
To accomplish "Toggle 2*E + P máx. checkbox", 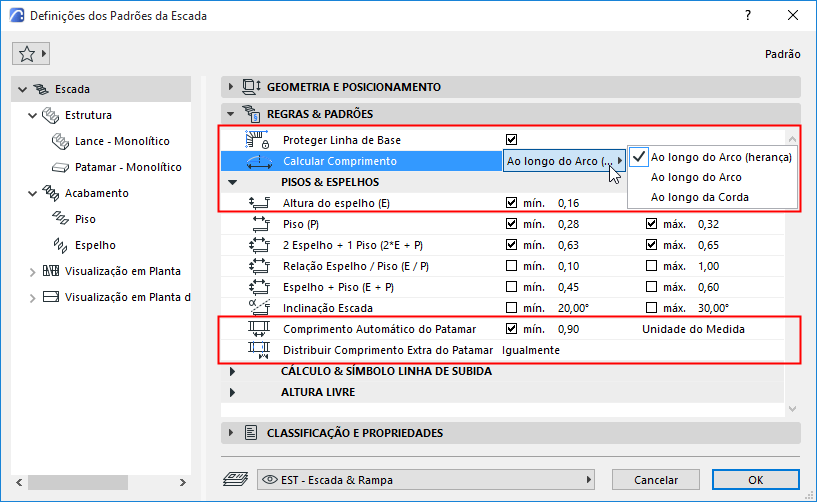I will [x=651, y=244].
